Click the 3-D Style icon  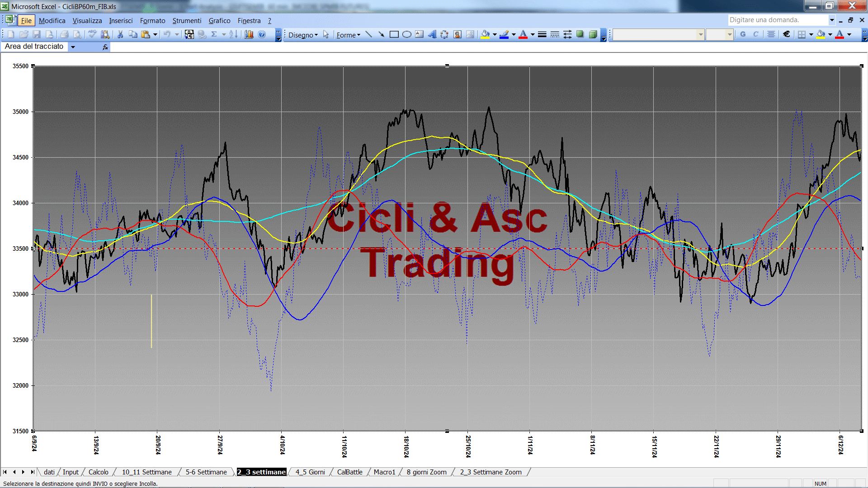(593, 34)
